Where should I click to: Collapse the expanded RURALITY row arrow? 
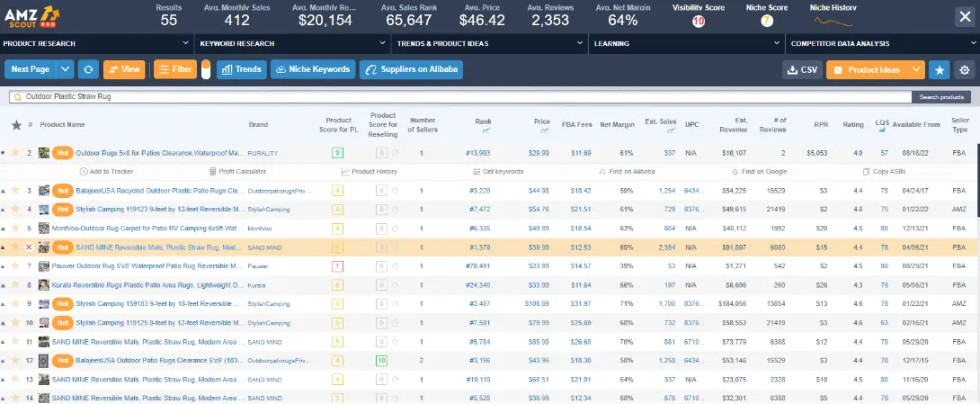coord(3,153)
